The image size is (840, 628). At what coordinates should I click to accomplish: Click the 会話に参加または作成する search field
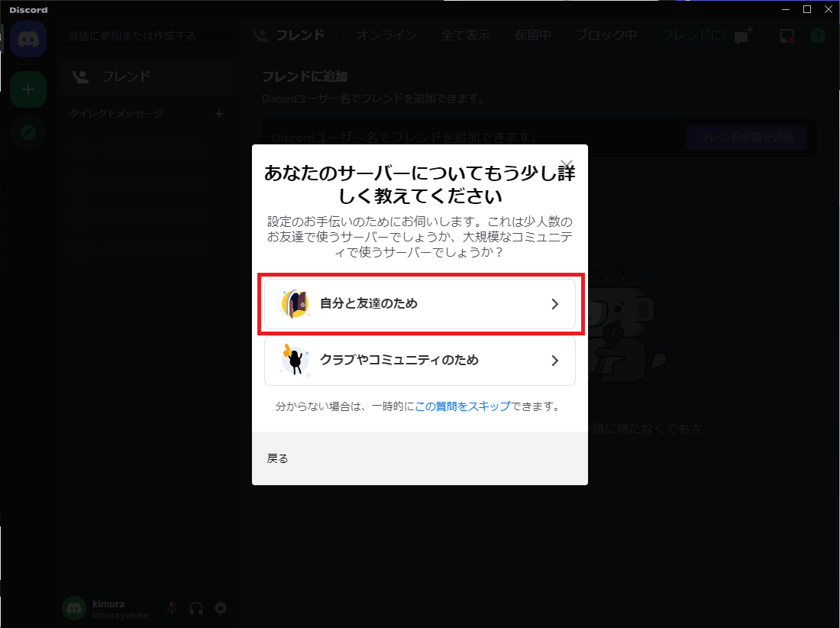click(147, 35)
